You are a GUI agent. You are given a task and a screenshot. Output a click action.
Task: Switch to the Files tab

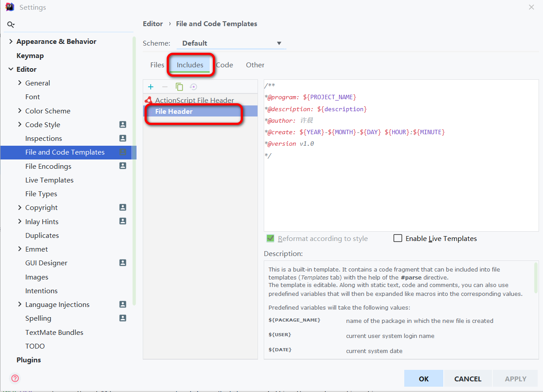pos(157,65)
